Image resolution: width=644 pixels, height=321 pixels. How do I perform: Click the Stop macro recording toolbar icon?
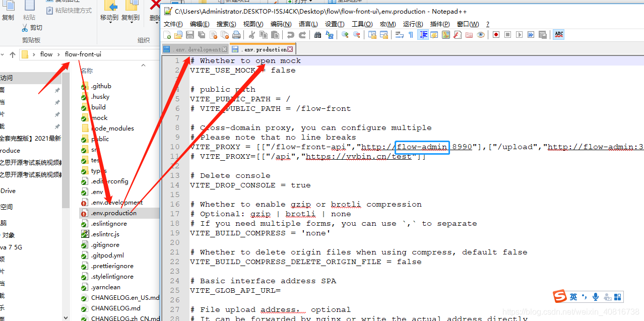[507, 35]
